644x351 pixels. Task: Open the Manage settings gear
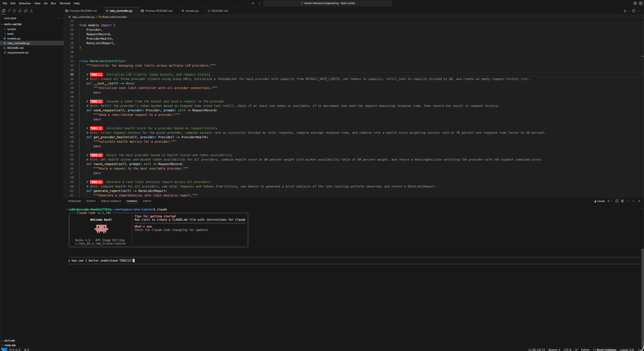click(x=640, y=3)
